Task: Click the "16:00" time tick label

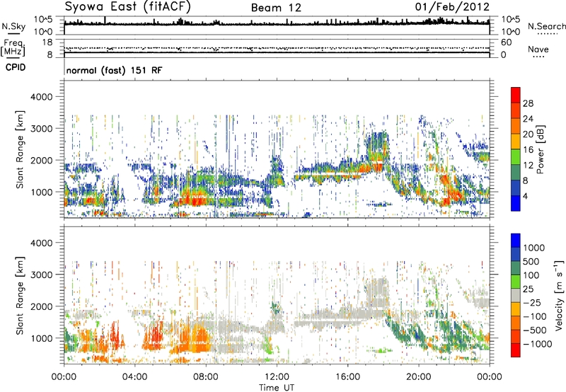Action: pyautogui.click(x=347, y=377)
